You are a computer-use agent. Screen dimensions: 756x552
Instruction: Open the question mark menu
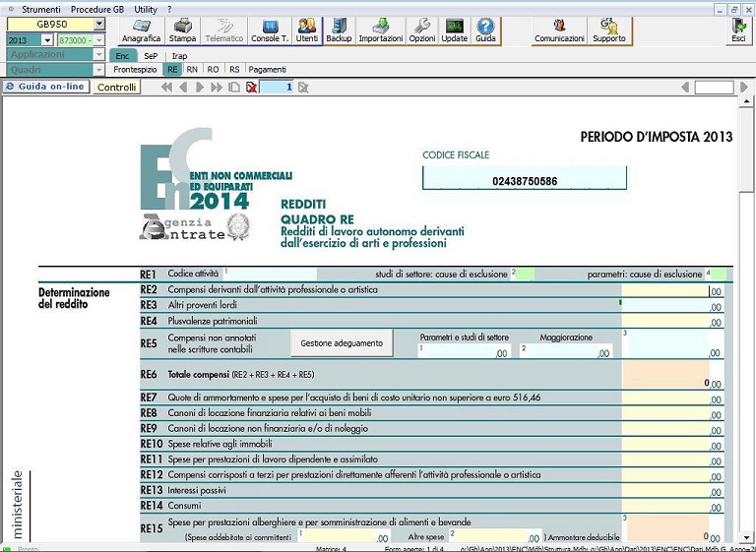[169, 9]
